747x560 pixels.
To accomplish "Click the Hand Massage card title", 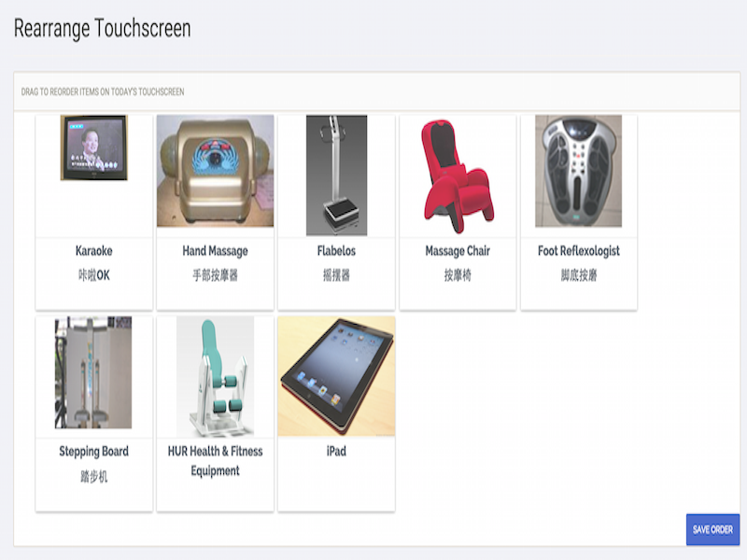I will pyautogui.click(x=216, y=251).
